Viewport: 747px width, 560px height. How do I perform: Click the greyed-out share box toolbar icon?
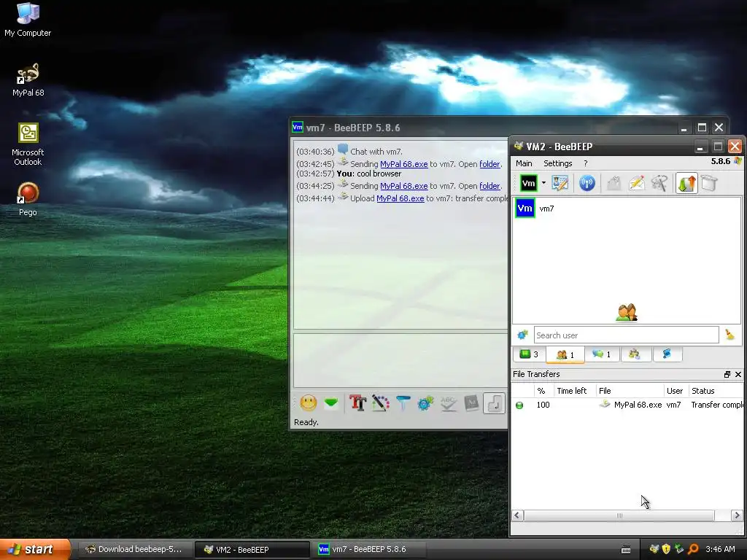coord(614,183)
